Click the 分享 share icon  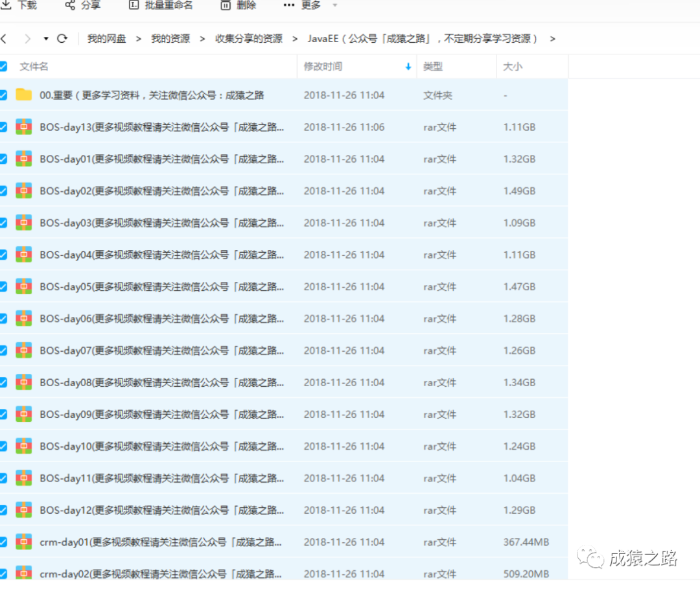[x=70, y=5]
